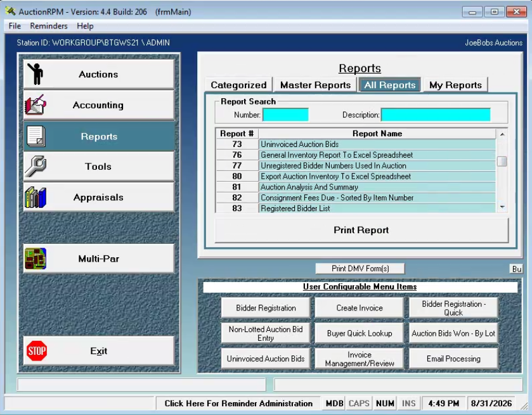This screenshot has width=532, height=415.
Task: Select the All Reports tab
Action: (x=389, y=85)
